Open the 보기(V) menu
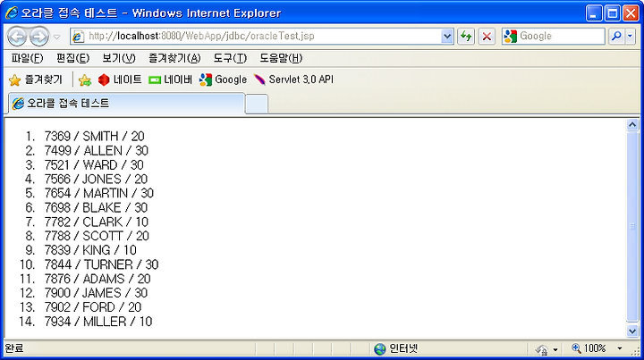The image size is (644, 360). point(119,58)
